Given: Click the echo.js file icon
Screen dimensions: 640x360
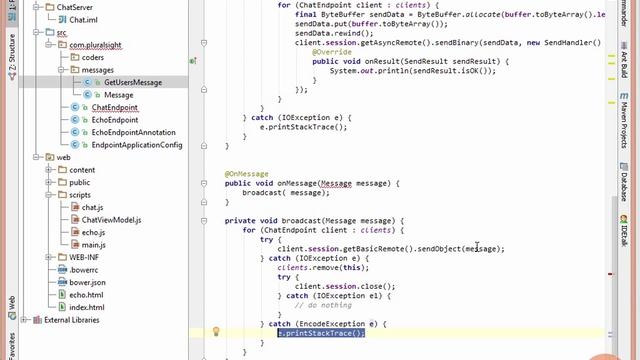Looking at the screenshot, I should pyautogui.click(x=75, y=232).
